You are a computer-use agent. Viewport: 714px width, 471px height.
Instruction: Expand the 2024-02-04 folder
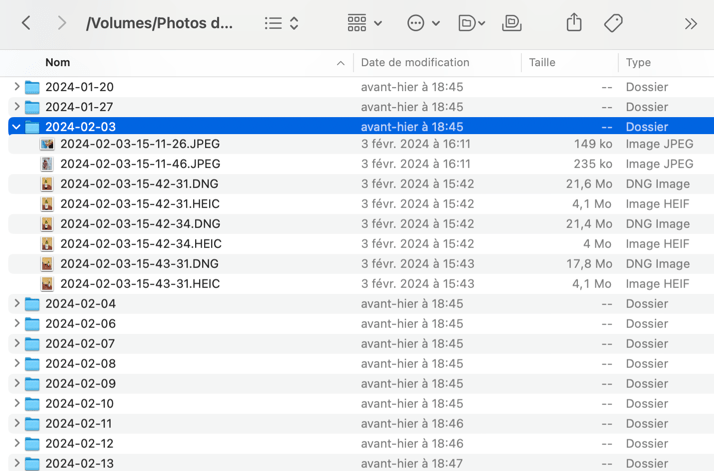click(16, 304)
